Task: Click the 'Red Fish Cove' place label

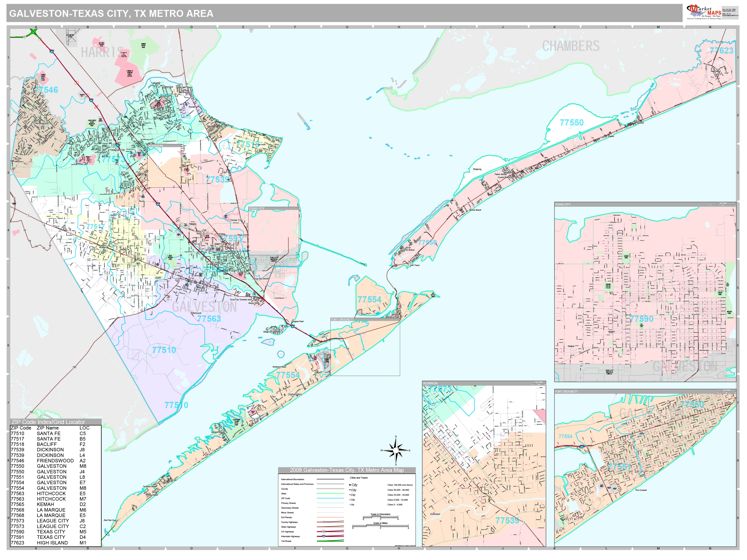Action: (x=110, y=520)
